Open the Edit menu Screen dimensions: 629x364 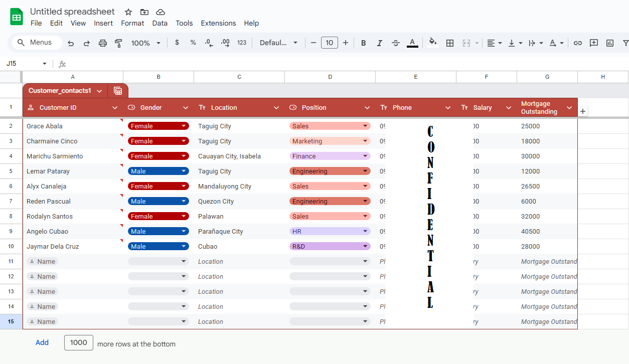click(x=56, y=23)
